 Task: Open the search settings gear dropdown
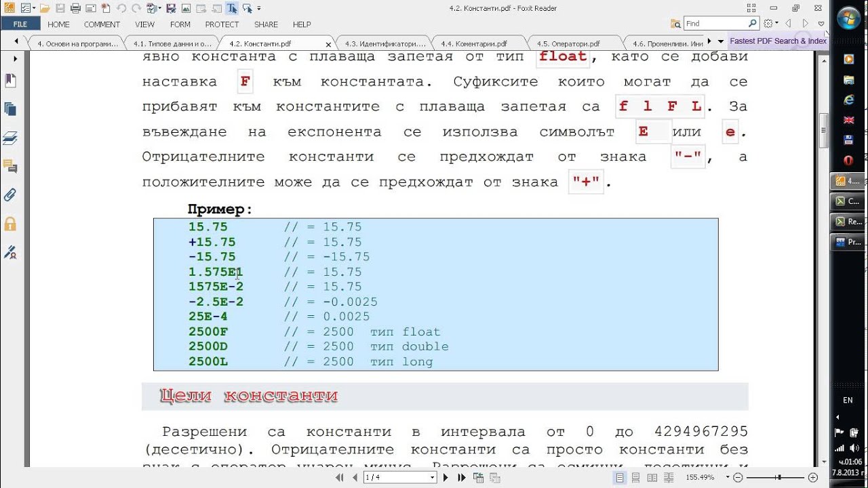tap(777, 23)
